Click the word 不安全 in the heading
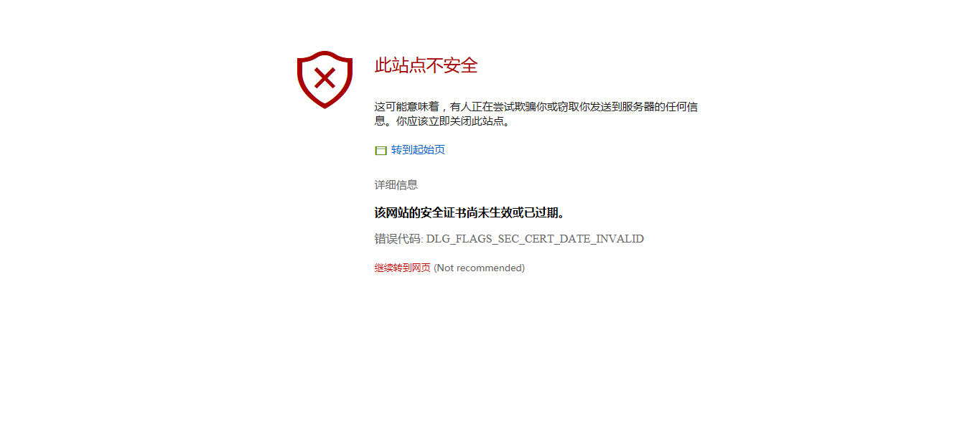Viewport: 980px width, 442px height. [x=452, y=65]
